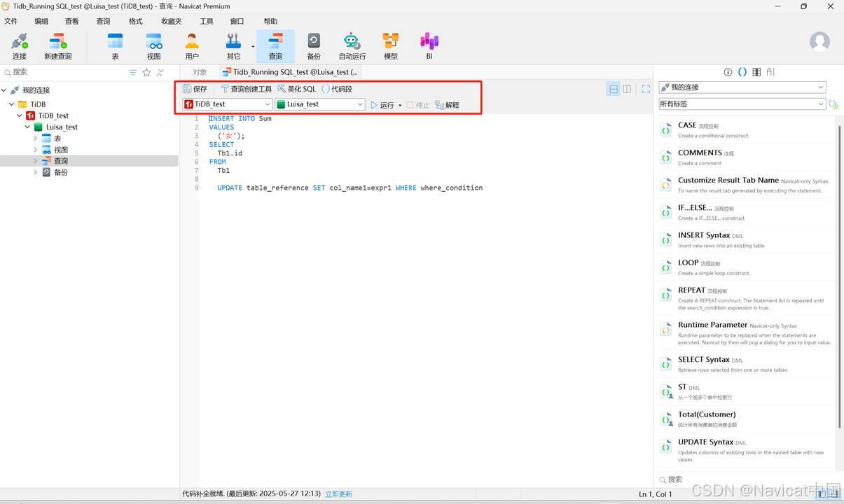Image resolution: width=844 pixels, height=504 pixels.
Task: Open the 所有标签 (All Tags) dropdown
Action: point(742,104)
